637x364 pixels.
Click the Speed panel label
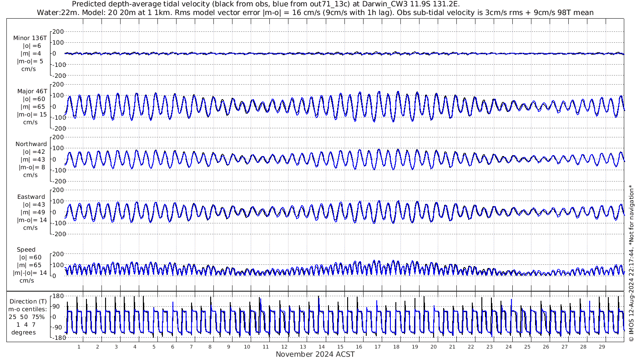click(26, 250)
